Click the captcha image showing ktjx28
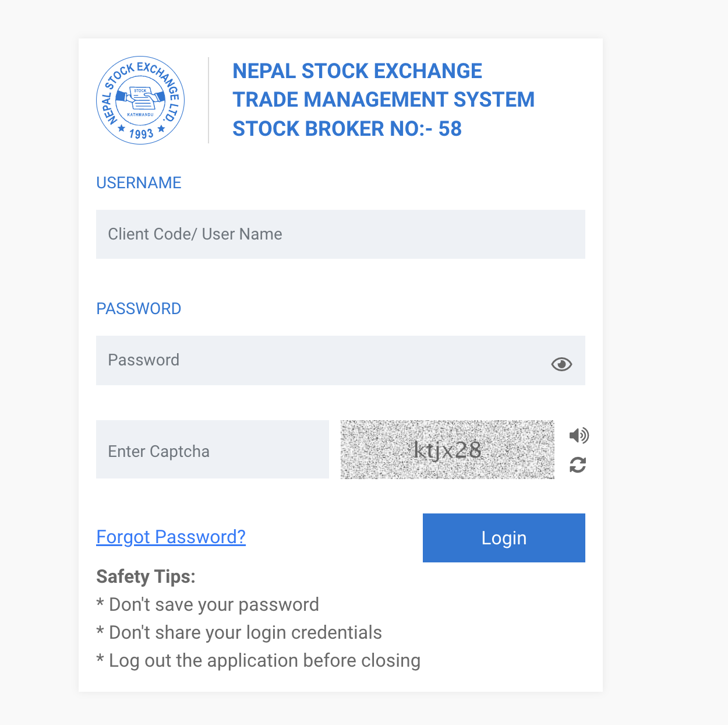The height and width of the screenshot is (725, 728). pyautogui.click(x=447, y=449)
